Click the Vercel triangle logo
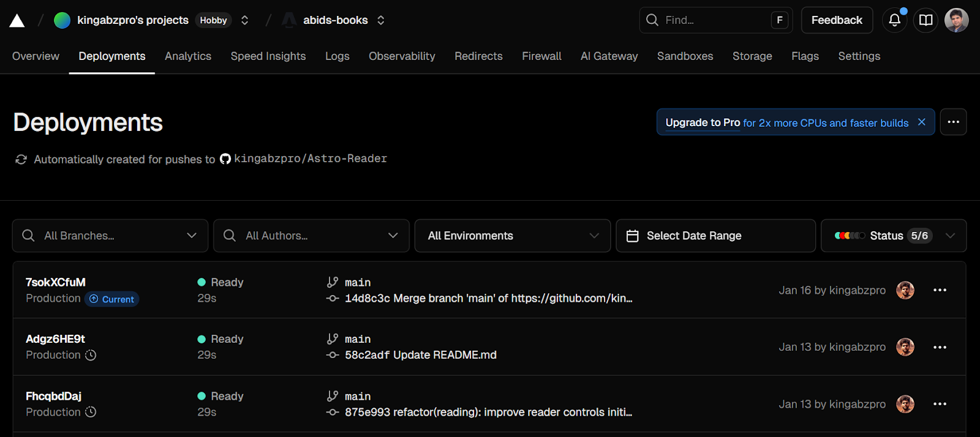 (17, 21)
